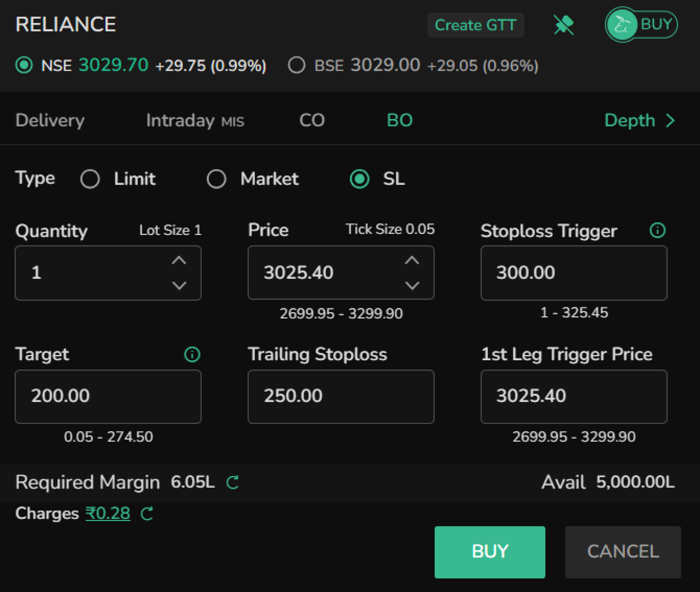Decrease Quantity with down arrow

point(179,285)
